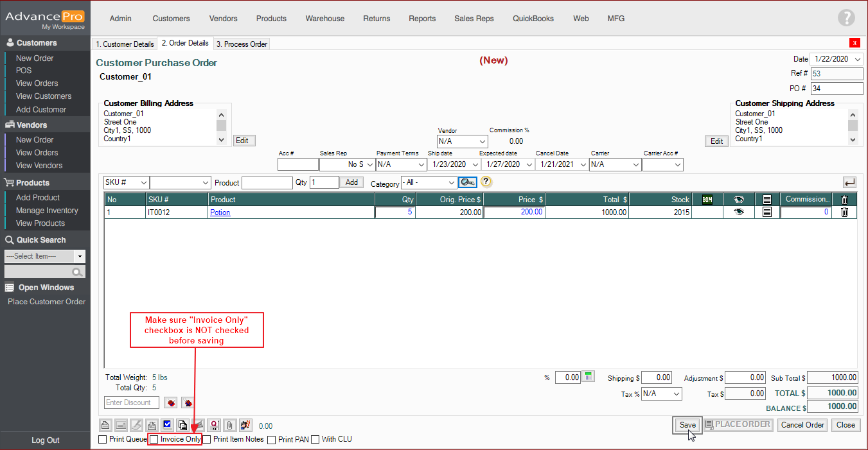Click the yellow question mark help icon

coord(486,182)
